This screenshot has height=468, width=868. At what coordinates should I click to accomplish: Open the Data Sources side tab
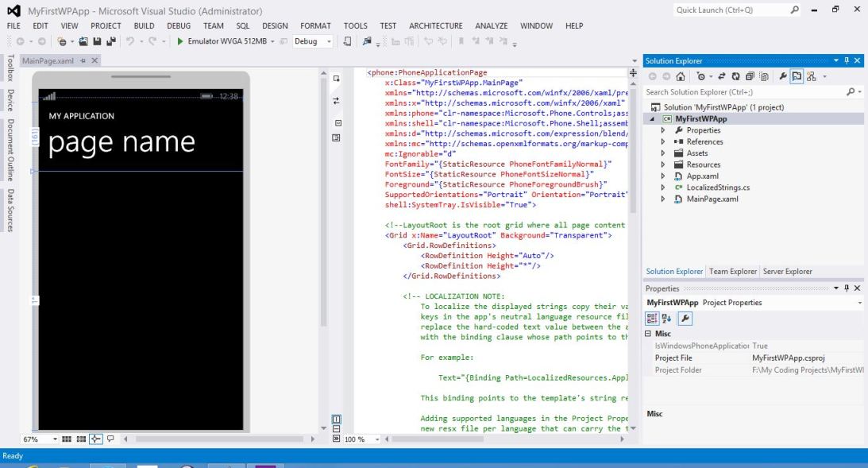click(x=10, y=210)
